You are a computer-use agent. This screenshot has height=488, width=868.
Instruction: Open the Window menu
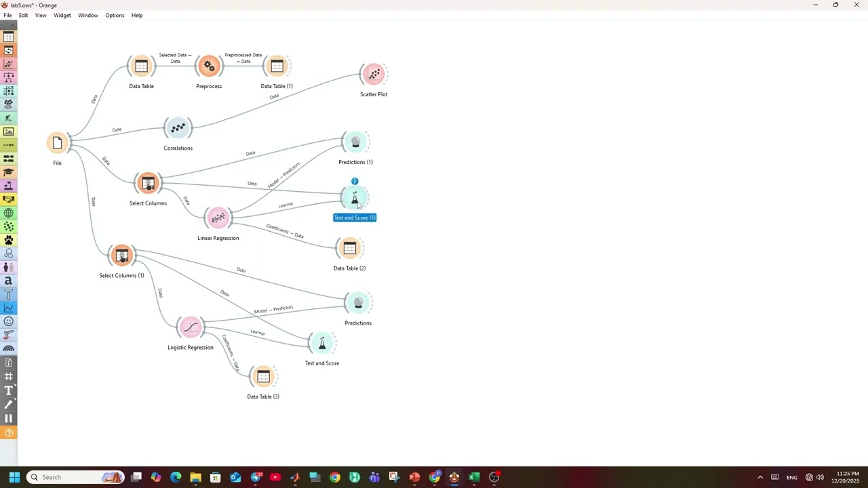point(88,15)
